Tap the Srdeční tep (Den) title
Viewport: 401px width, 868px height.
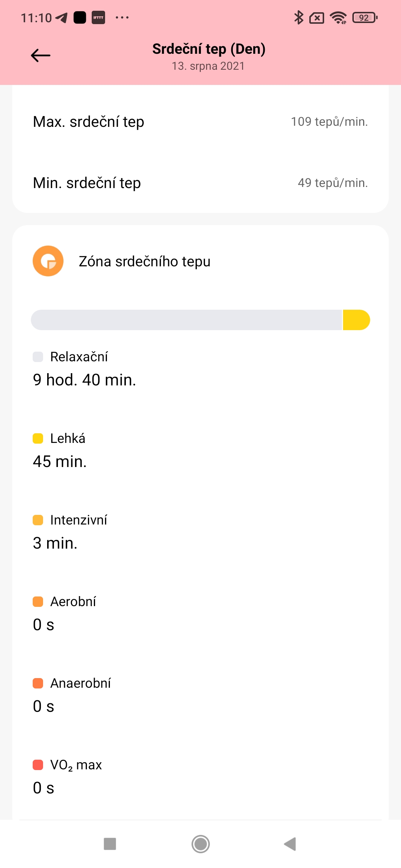[209, 49]
